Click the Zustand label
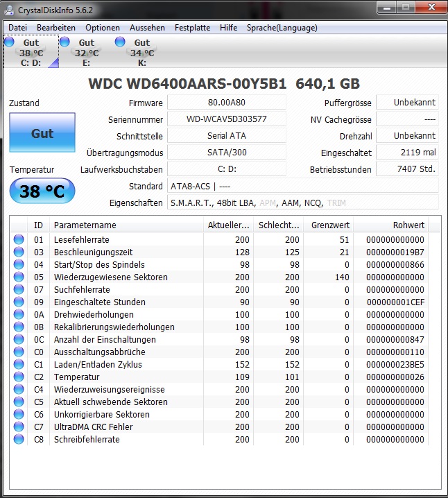 click(24, 103)
